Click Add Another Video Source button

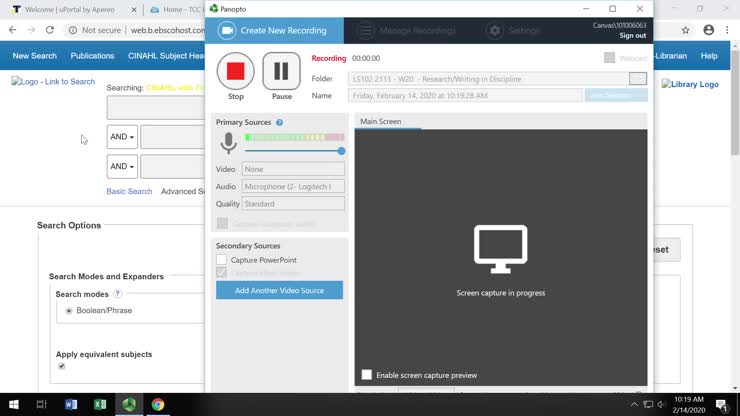279,290
